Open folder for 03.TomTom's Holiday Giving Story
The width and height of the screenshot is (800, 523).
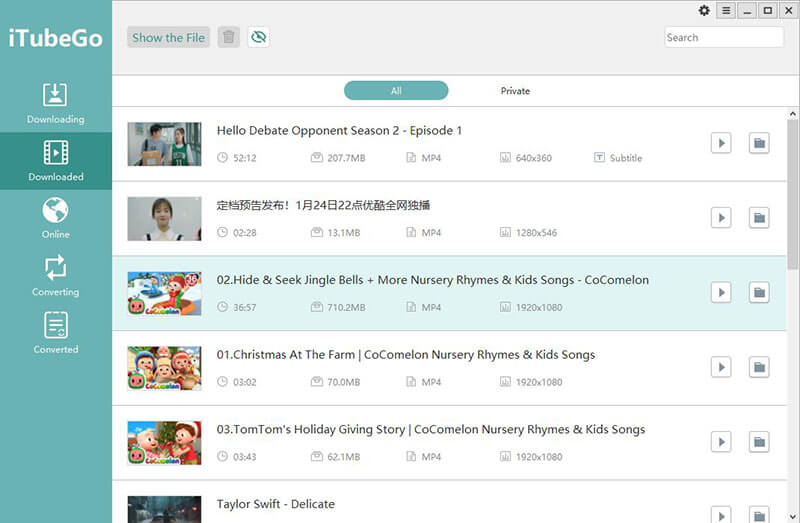[759, 442]
